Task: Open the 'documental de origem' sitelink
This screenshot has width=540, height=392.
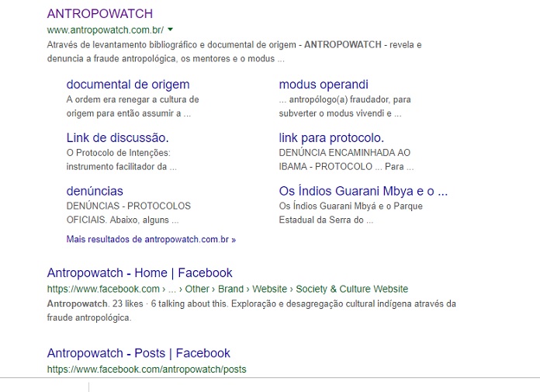Action: pyautogui.click(x=127, y=85)
